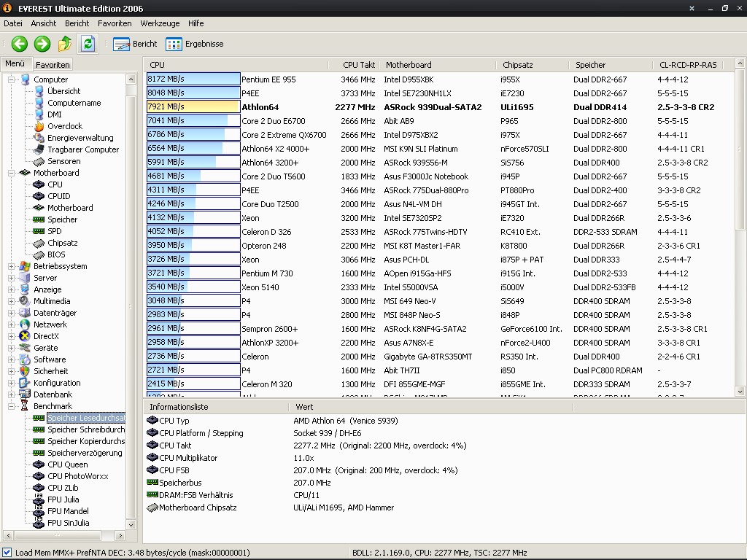
Task: Go up one level with folder arrow icon
Action: pos(65,44)
